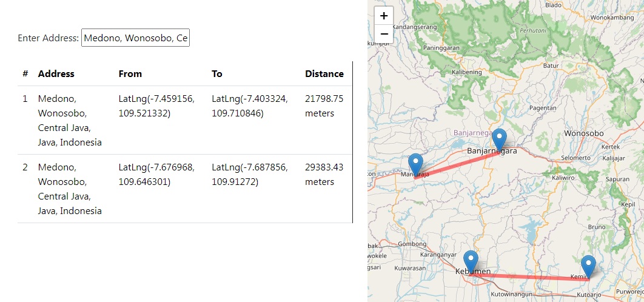Screen dimensions: 644x302
Task: Select the Bruno label on map
Action: tap(597, 227)
